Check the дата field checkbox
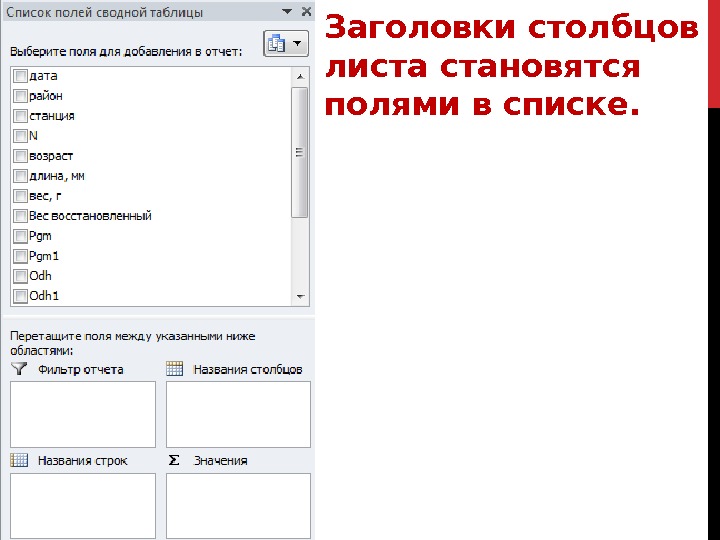Viewport: 720px width, 540px height. (20, 76)
